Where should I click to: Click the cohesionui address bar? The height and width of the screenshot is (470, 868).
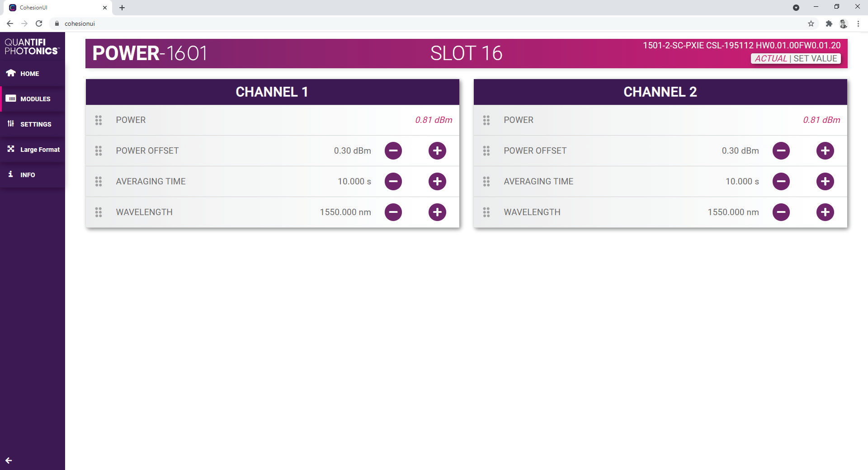coord(271,23)
